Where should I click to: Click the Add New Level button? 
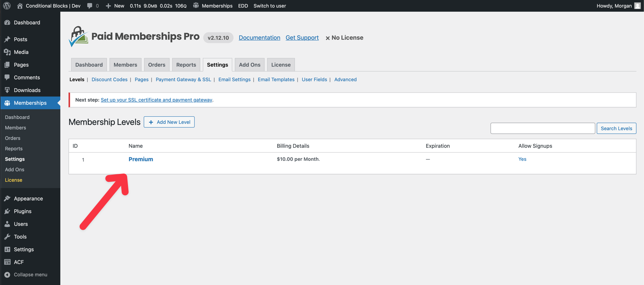169,122
